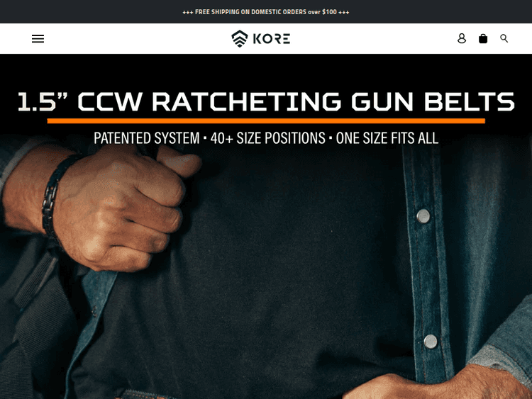Click the free shipping announcement bar
Viewport: 532px width, 399px height.
click(266, 12)
